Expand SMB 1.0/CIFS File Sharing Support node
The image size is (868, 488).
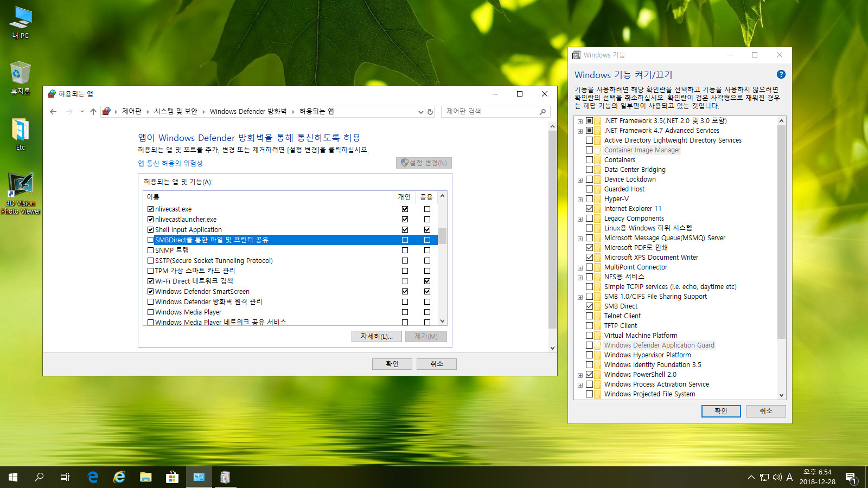(580, 297)
